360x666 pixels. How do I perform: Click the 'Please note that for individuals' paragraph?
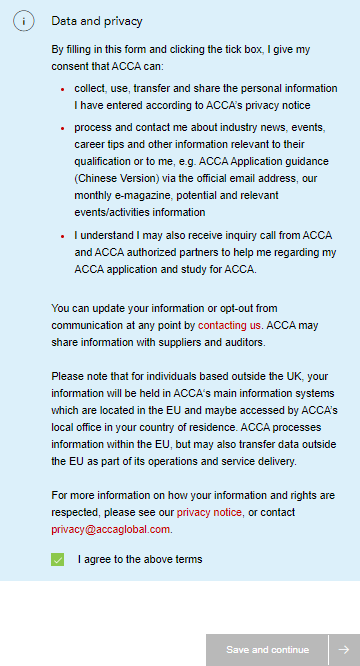194,419
